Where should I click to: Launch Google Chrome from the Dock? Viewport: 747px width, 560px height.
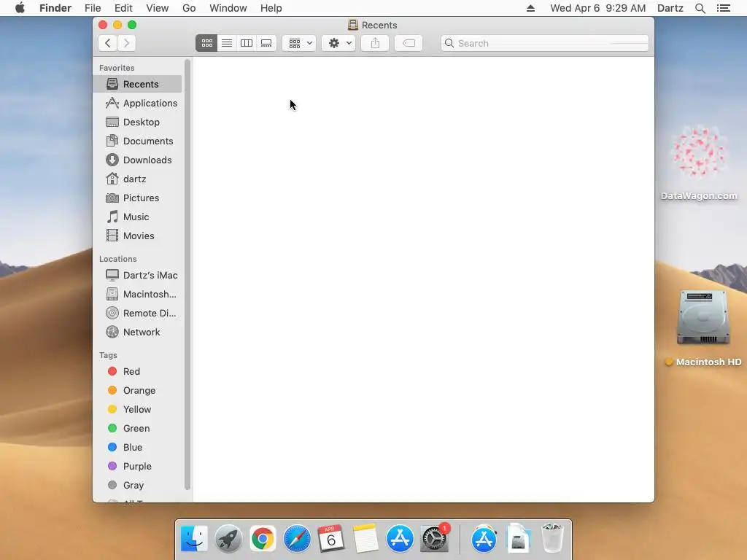click(263, 539)
